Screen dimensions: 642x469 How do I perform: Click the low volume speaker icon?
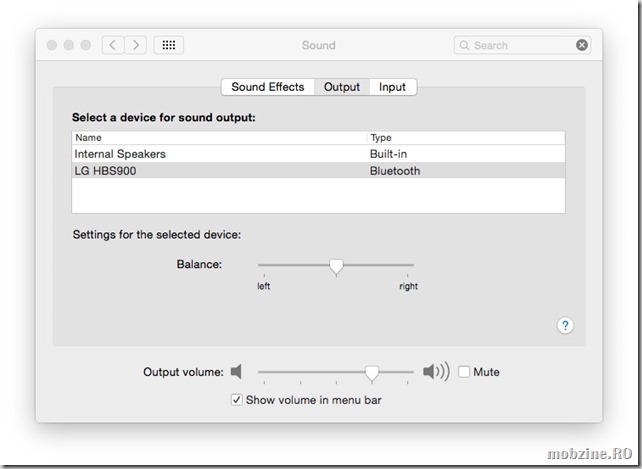point(236,372)
